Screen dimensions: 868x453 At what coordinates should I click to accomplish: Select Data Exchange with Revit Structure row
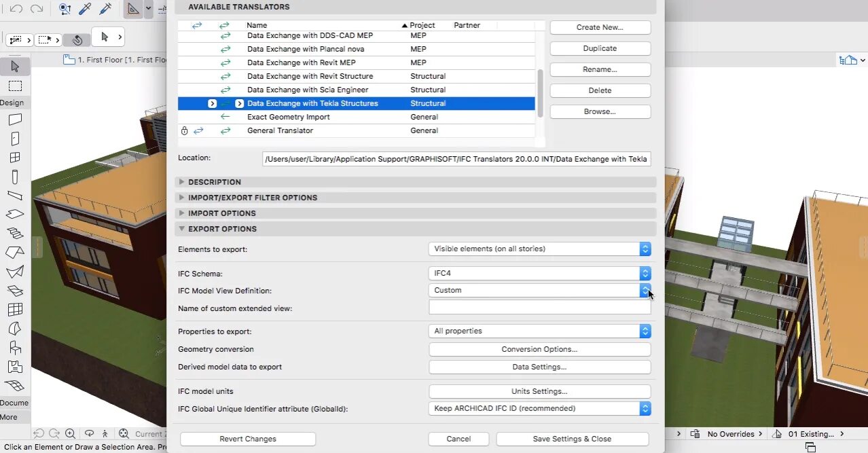356,76
